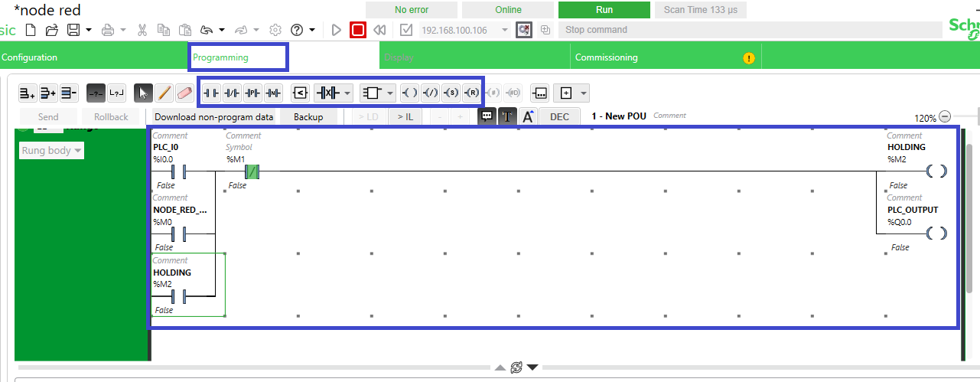This screenshot has width=980, height=382.
Task: Click the Copy icon
Action: 164,30
